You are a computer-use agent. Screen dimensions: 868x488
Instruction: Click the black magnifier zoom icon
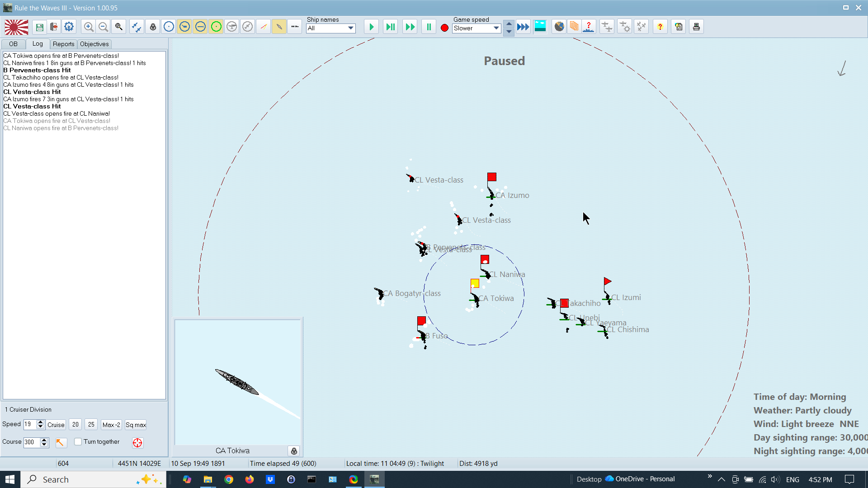(118, 27)
